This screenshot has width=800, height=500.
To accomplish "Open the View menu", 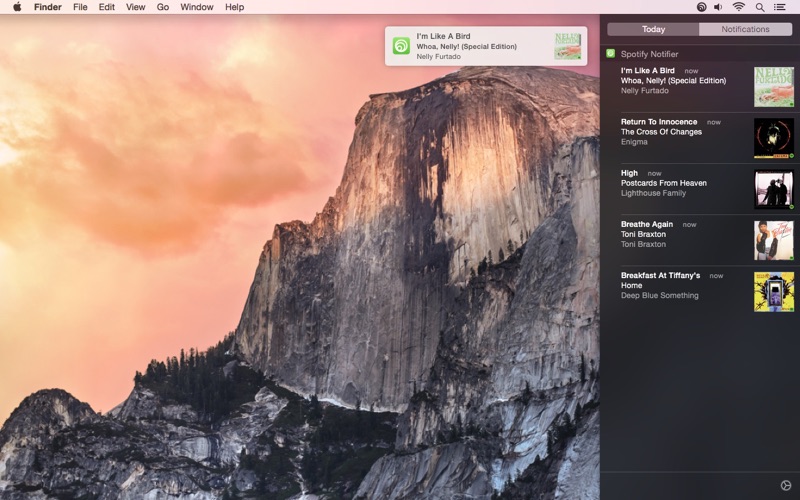I will [135, 7].
